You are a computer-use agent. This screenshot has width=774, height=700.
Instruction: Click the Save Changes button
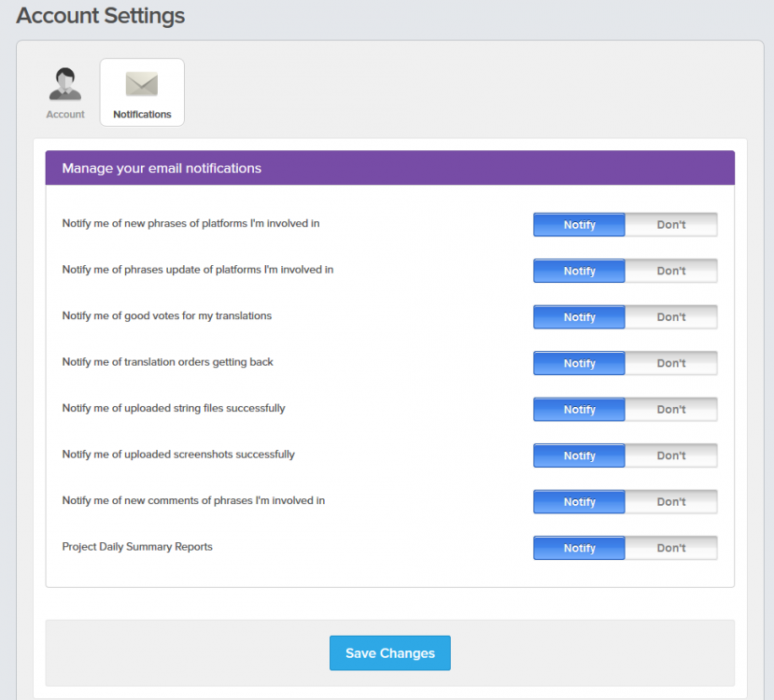click(x=389, y=653)
